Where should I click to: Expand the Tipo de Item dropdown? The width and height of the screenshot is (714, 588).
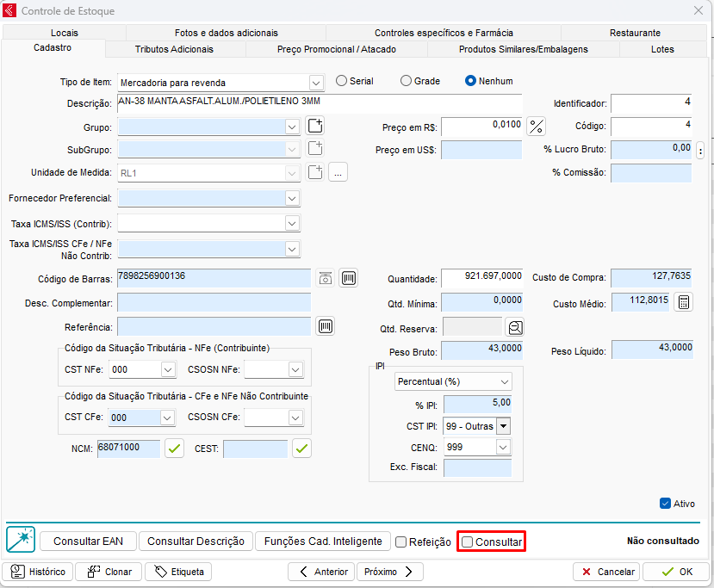click(x=315, y=83)
